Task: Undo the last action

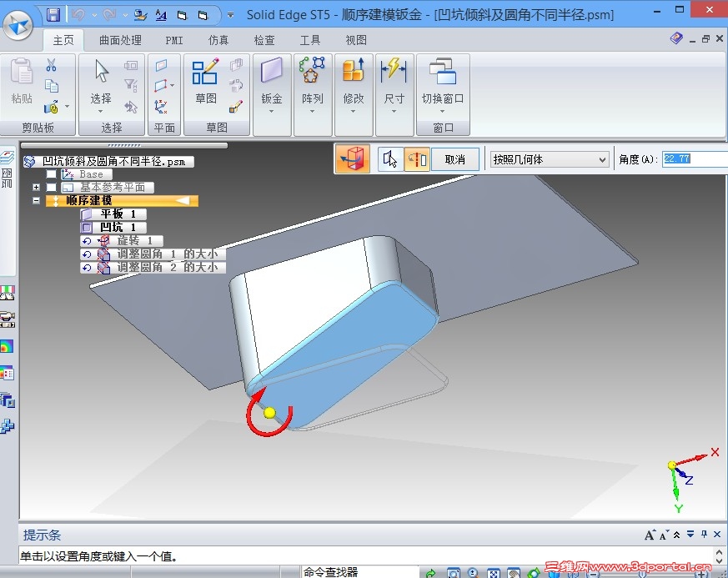Action: pos(78,15)
